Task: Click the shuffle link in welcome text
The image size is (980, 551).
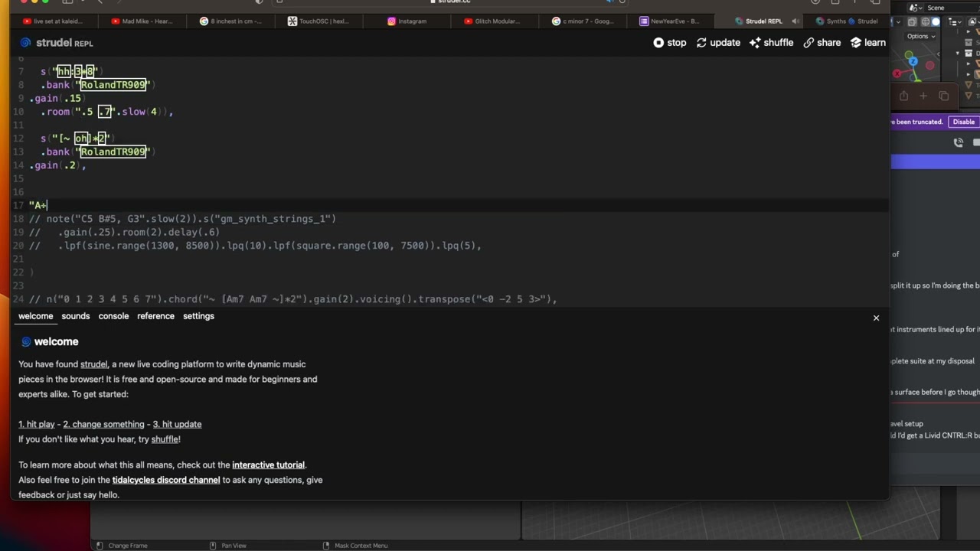Action: (x=165, y=439)
